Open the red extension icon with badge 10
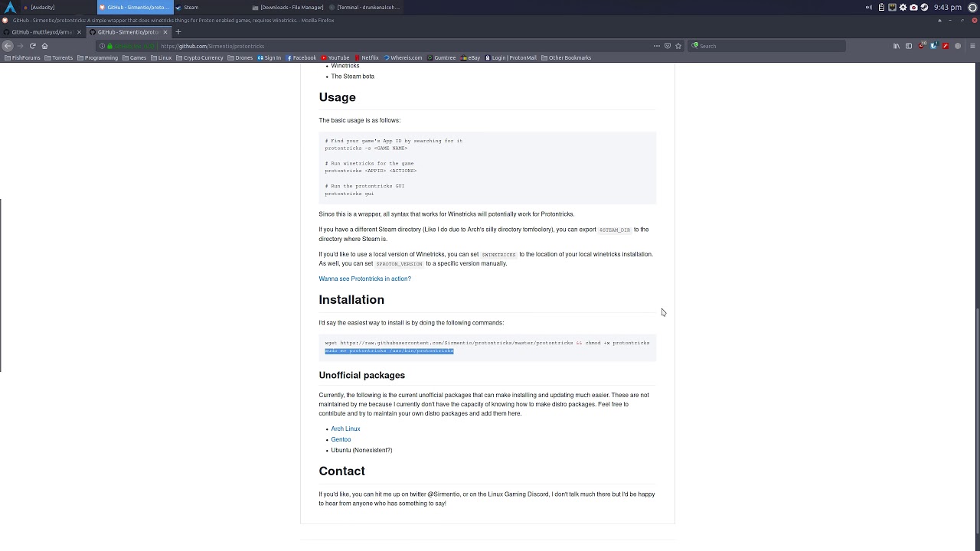 tap(921, 46)
